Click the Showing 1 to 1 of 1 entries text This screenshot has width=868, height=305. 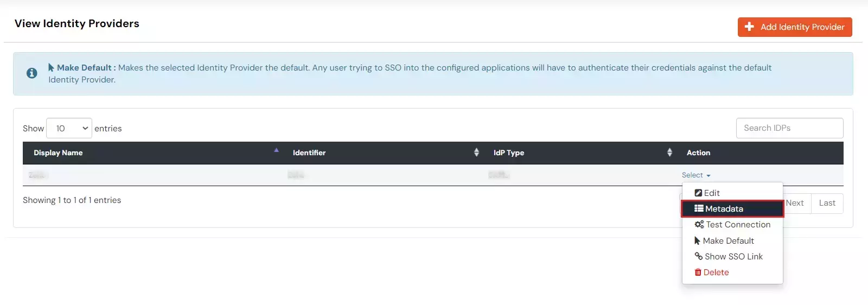(72, 200)
